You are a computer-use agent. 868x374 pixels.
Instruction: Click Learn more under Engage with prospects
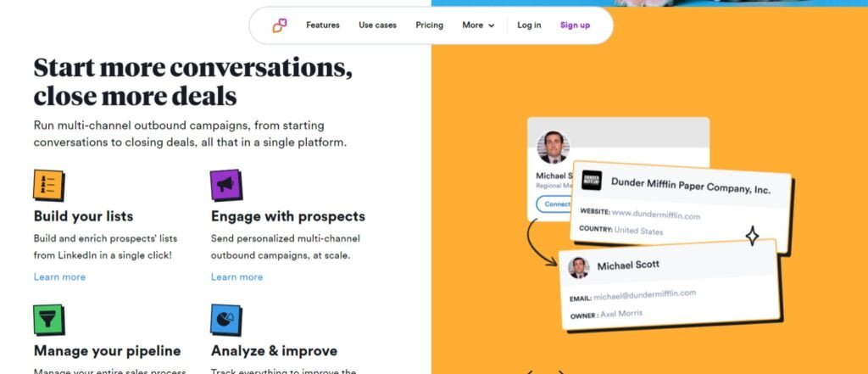click(237, 277)
